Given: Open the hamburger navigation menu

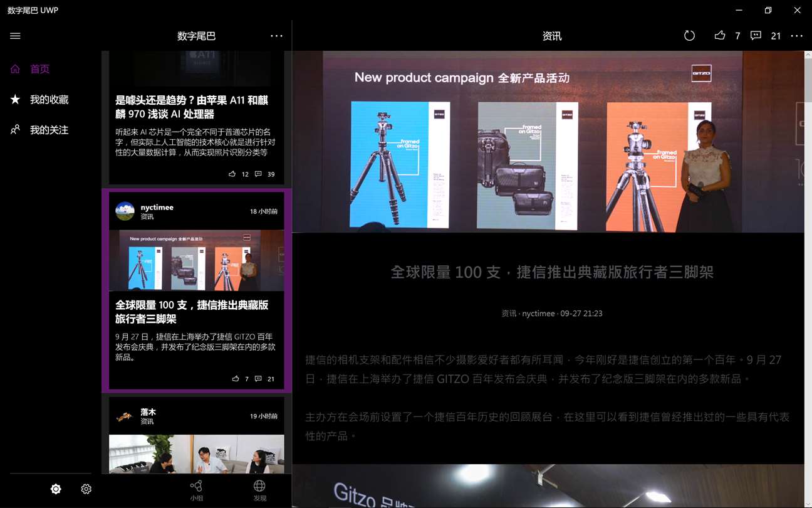Looking at the screenshot, I should pos(15,36).
